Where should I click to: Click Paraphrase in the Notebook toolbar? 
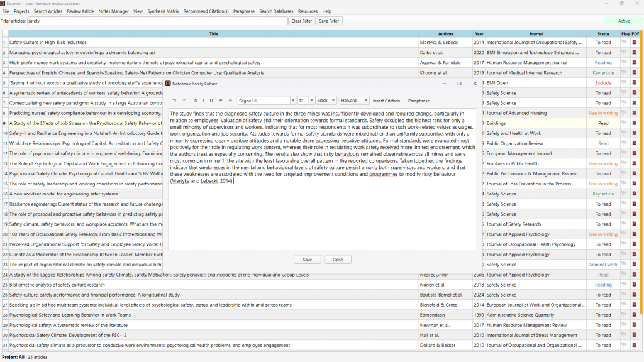[x=418, y=101]
